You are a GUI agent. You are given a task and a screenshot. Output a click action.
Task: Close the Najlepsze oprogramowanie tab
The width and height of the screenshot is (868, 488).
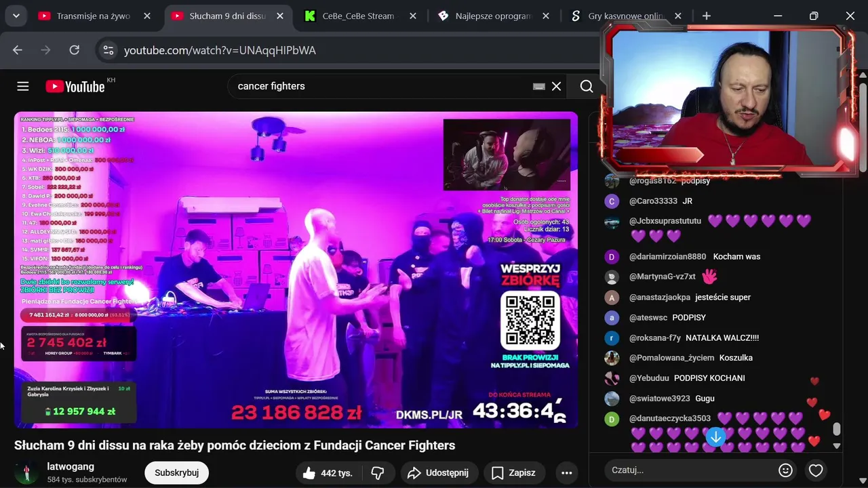(x=545, y=16)
